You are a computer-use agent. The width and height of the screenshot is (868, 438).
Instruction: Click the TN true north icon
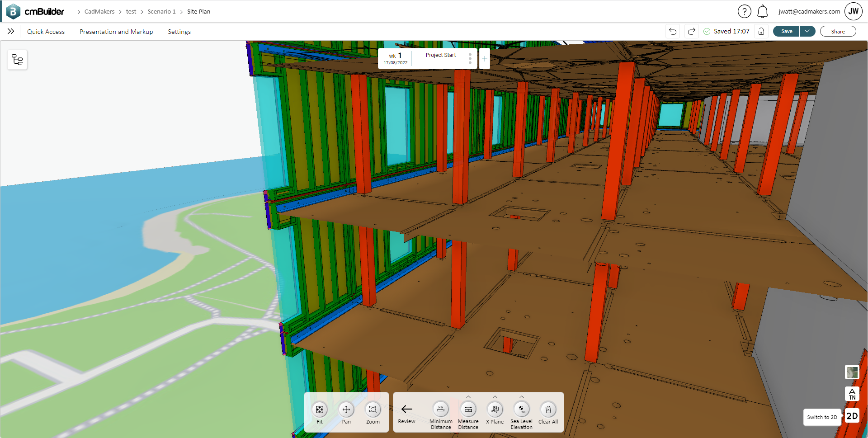click(852, 394)
